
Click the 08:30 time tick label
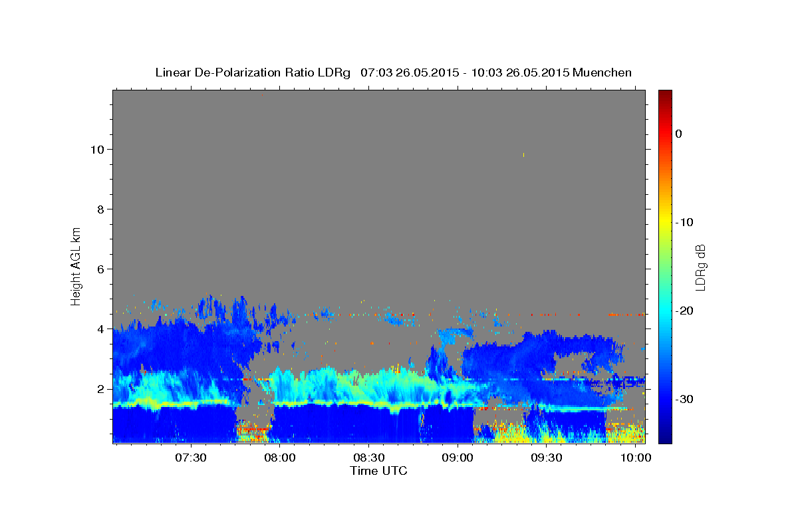coord(369,458)
